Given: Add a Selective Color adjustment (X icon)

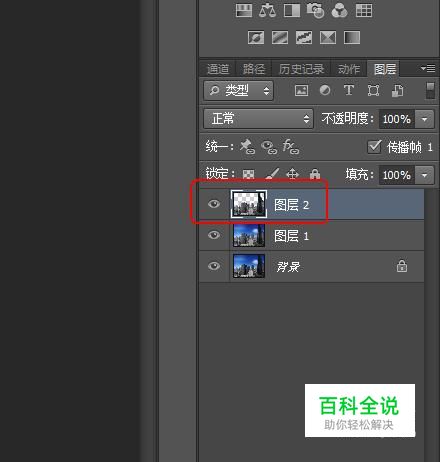Looking at the screenshot, I should coord(328,37).
